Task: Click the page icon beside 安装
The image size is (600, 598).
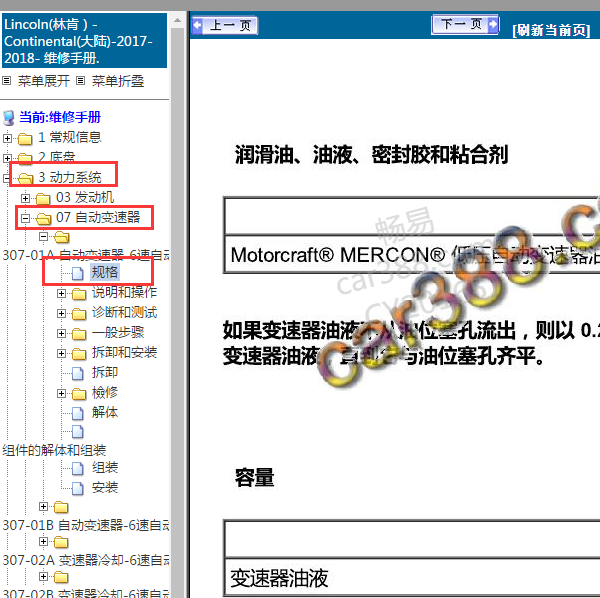Action: tap(78, 488)
